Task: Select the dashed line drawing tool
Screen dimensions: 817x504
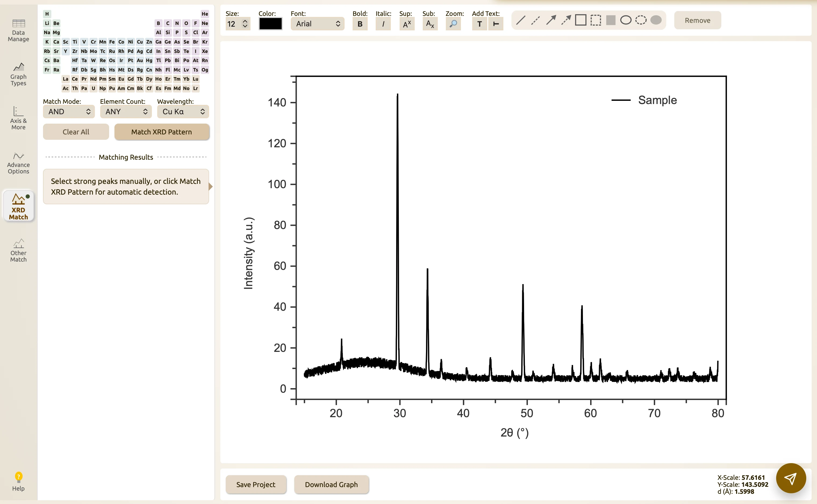Action: (535, 20)
